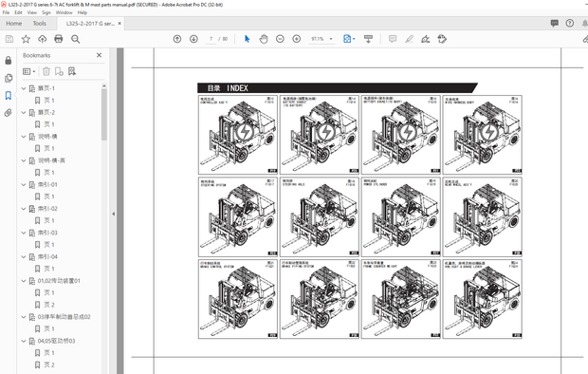Open the Attachments paperclip panel
588x374 pixels.
tap(9, 113)
